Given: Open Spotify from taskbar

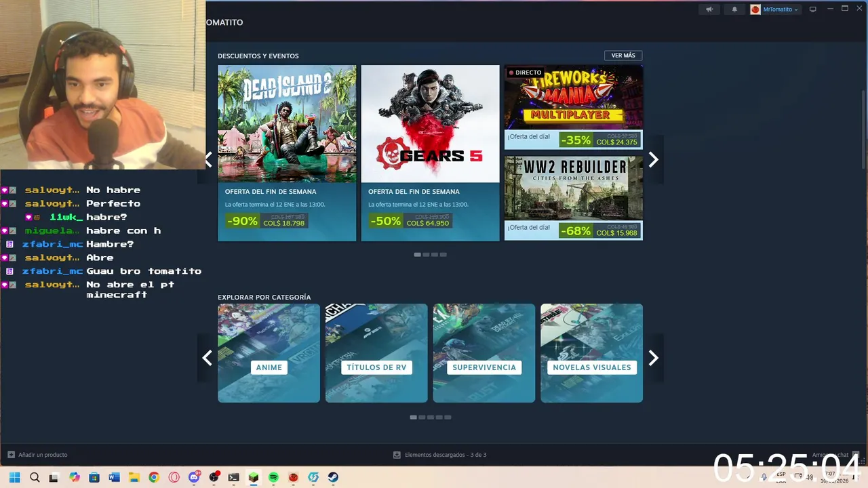Looking at the screenshot, I should coord(273,477).
